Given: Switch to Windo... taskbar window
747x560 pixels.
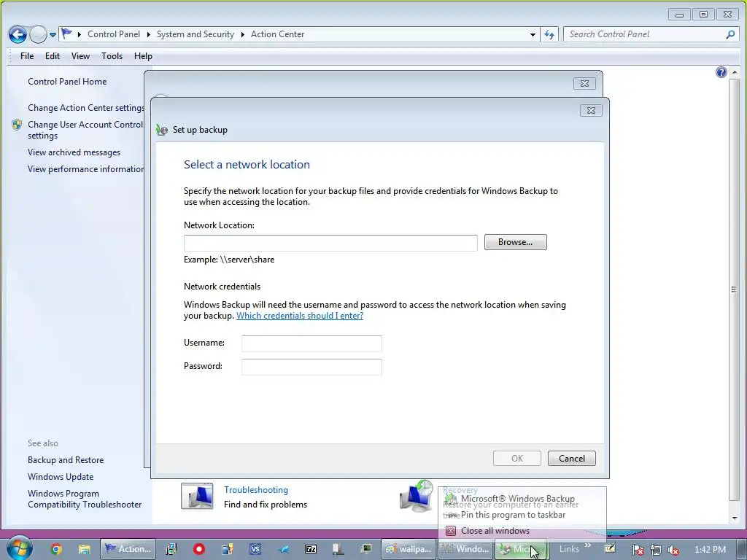Looking at the screenshot, I should (466, 549).
